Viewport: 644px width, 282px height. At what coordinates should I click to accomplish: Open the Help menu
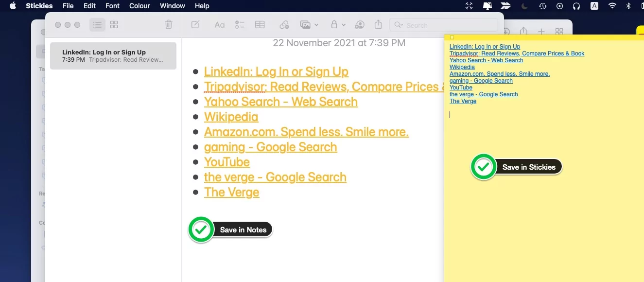tap(202, 6)
